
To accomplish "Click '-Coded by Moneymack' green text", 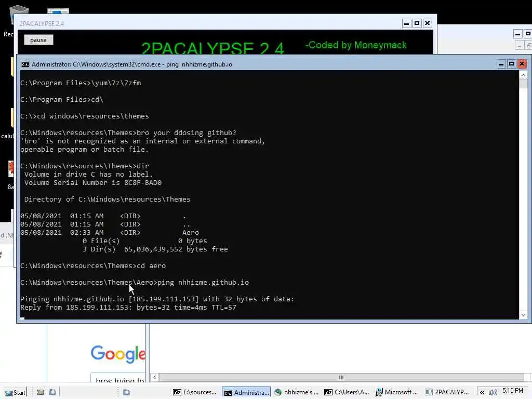I will (x=356, y=45).
